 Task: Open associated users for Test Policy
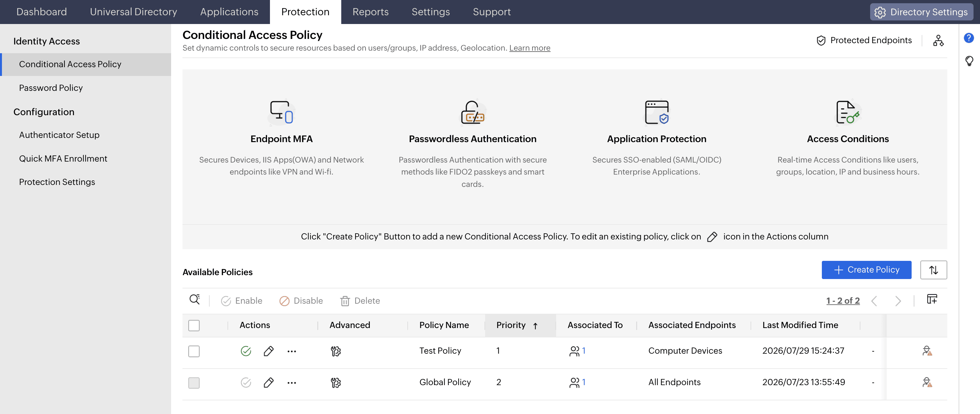tap(577, 351)
